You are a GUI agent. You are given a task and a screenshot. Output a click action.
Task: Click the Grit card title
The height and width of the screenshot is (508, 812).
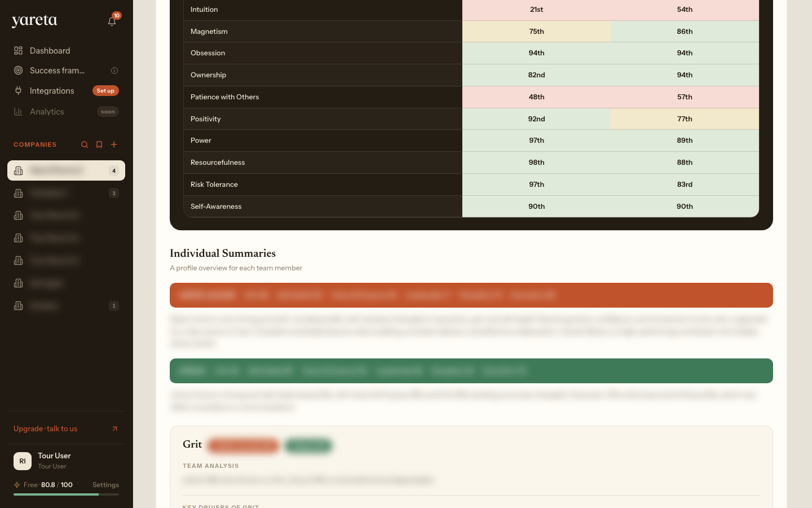pos(192,445)
